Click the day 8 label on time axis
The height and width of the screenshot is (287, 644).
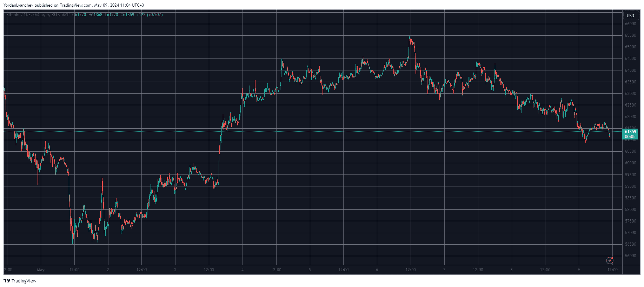[511, 270]
